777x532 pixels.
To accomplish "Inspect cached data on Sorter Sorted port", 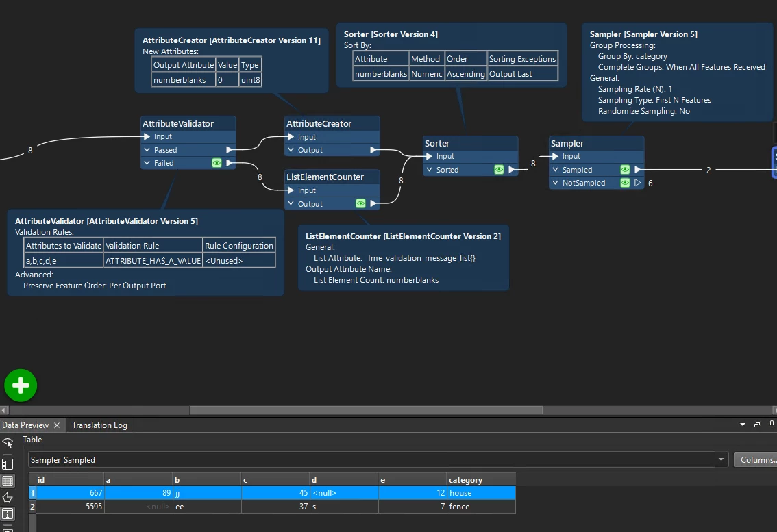I will click(x=499, y=169).
